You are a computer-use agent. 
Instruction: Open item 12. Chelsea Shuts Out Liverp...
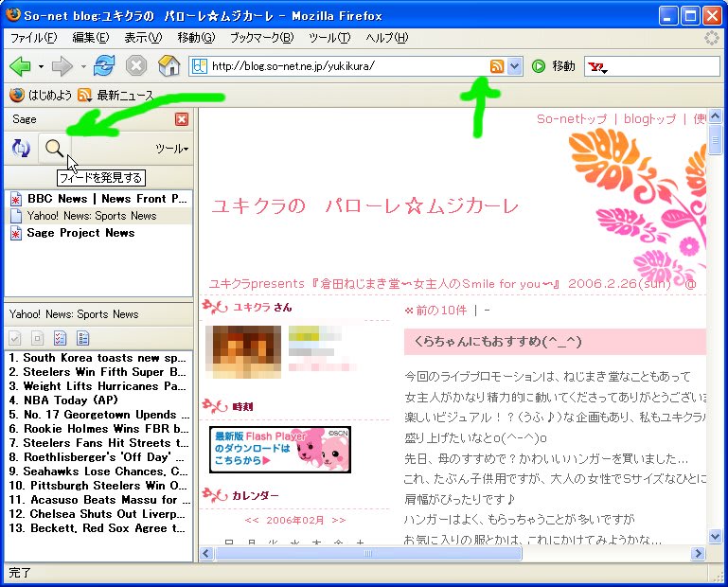98,514
